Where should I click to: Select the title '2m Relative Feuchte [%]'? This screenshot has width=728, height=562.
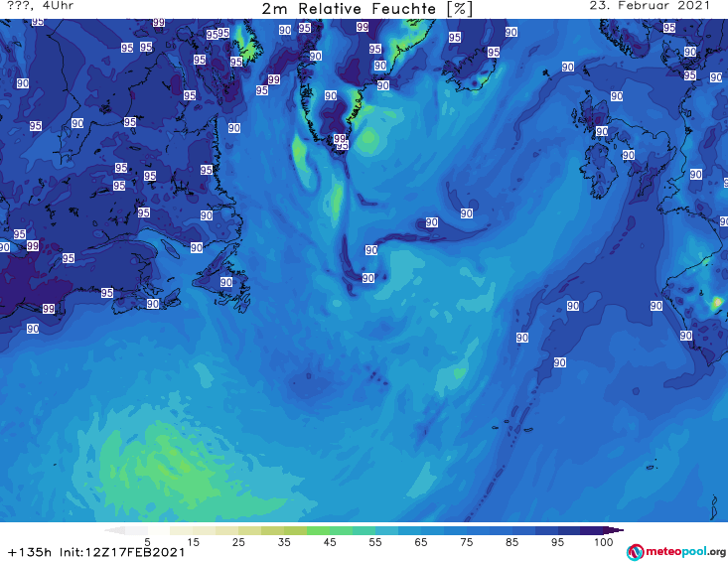click(x=367, y=9)
